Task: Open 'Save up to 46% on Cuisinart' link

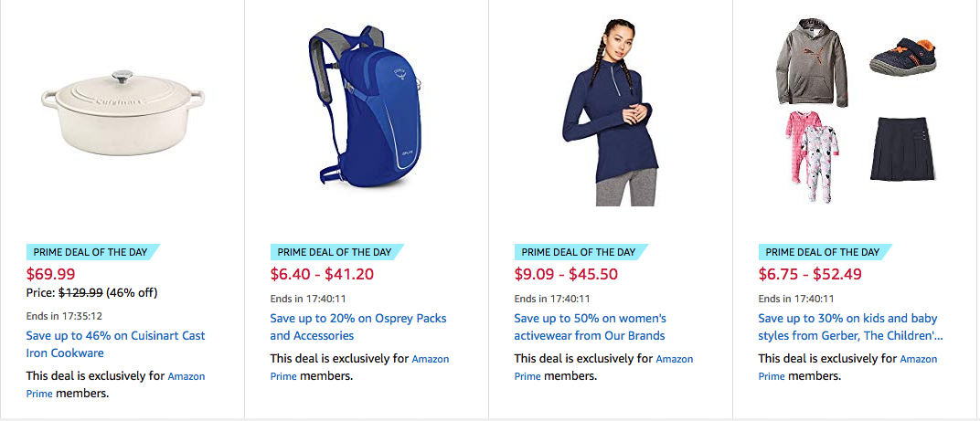Action: coord(115,344)
